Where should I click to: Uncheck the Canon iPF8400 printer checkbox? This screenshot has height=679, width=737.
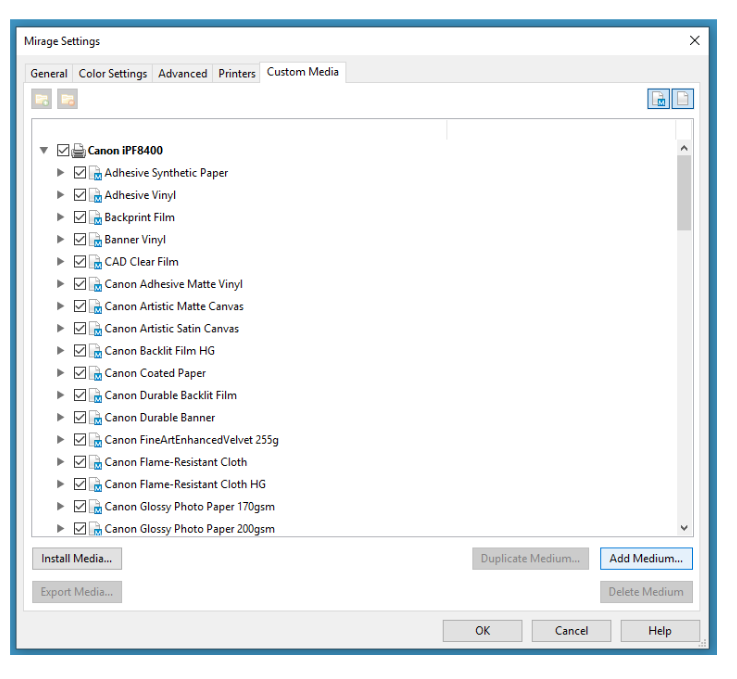tap(63, 150)
